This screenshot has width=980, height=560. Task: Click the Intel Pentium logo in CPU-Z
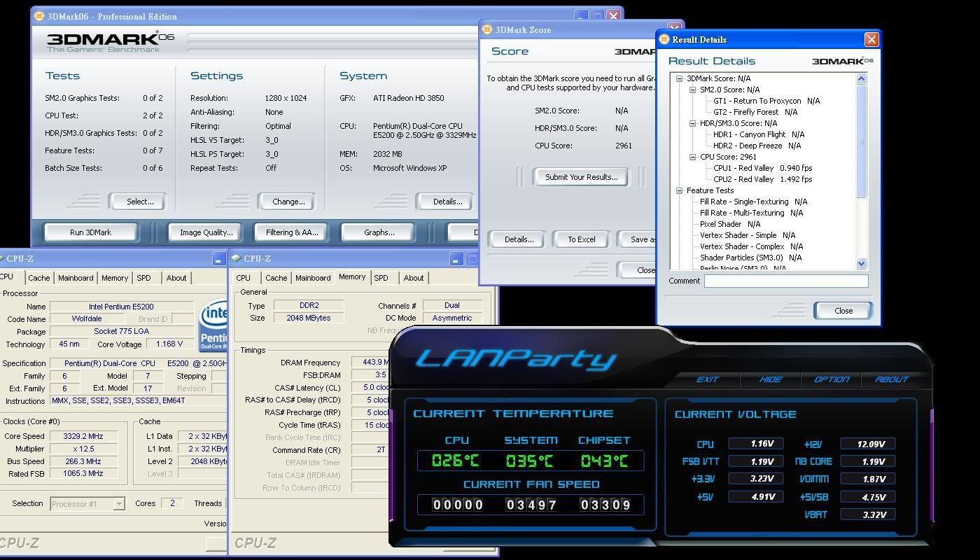pyautogui.click(x=213, y=325)
